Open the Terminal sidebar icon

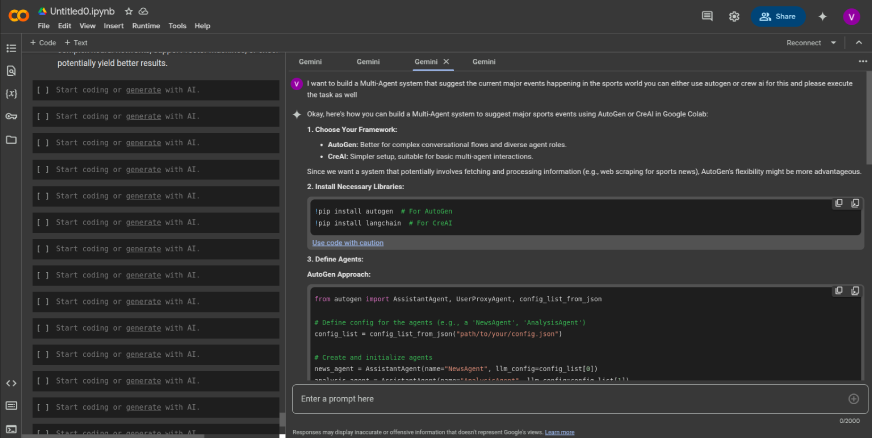[x=11, y=429]
